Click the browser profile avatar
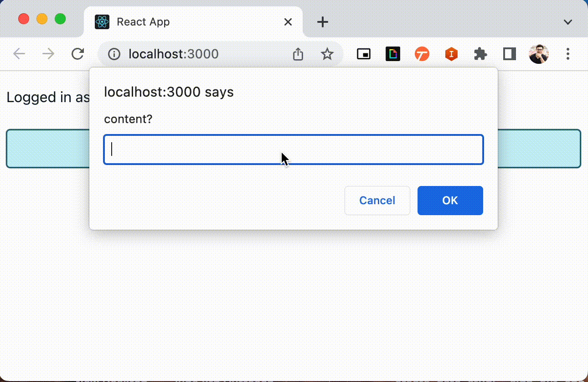Screen dimensions: 588x382 coord(539,54)
